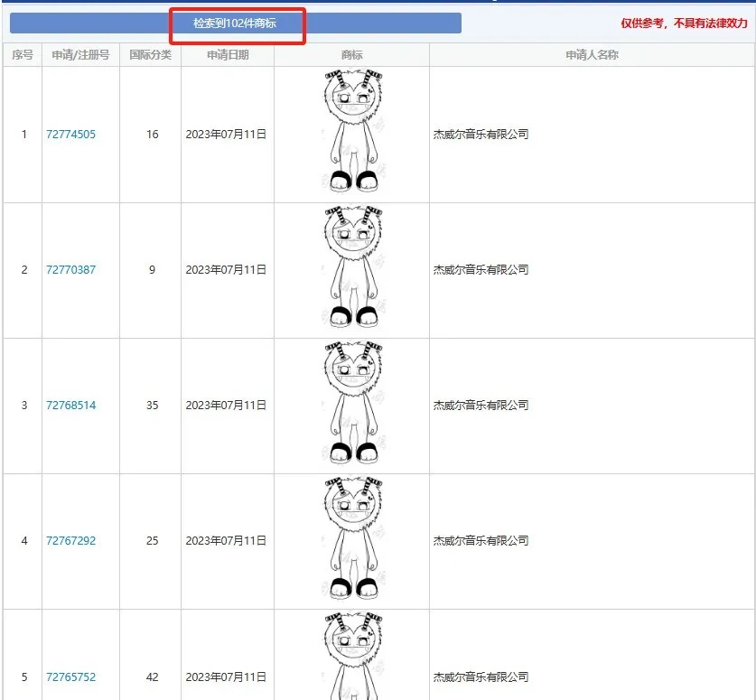Open trademark registration number 72770387

70,269
